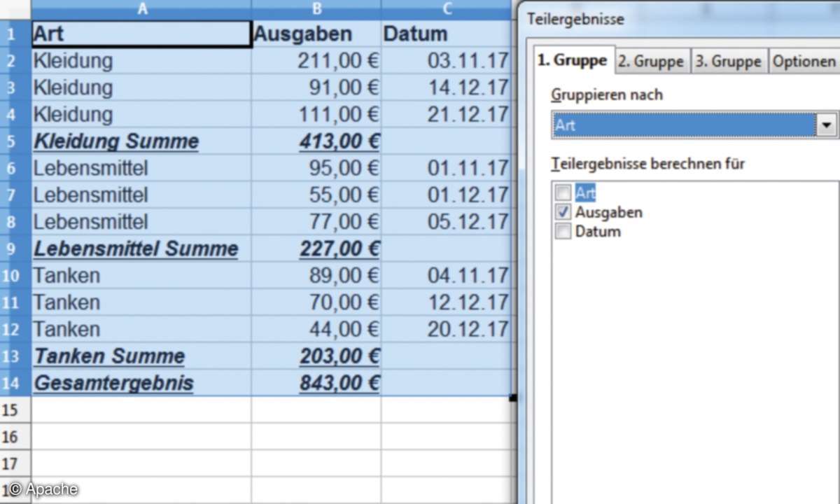This screenshot has height=504, width=840.
Task: Click the Ausgaben header cell in B1
Action: [316, 34]
